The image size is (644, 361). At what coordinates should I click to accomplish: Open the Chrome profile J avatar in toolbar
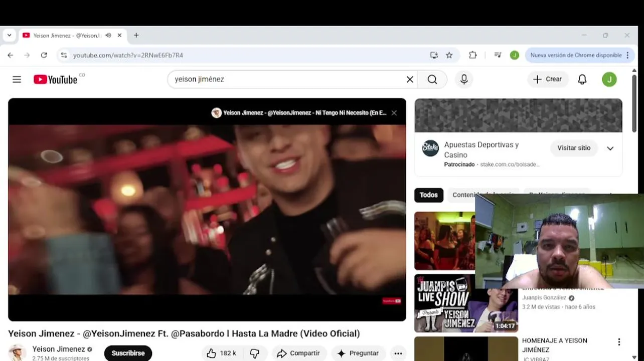pos(514,55)
